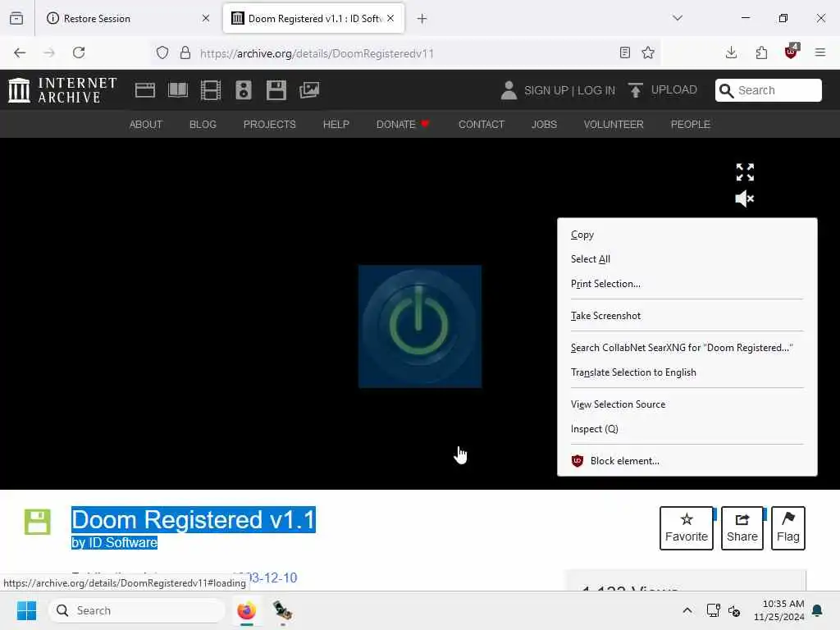Open the JOBS link
This screenshot has width=840, height=630.
coord(545,125)
